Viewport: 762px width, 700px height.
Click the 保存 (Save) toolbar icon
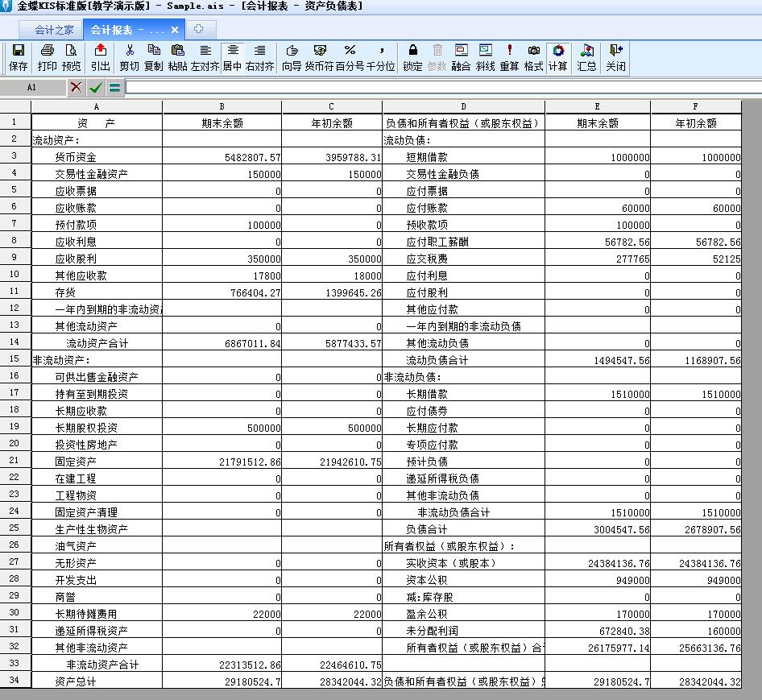(x=18, y=57)
